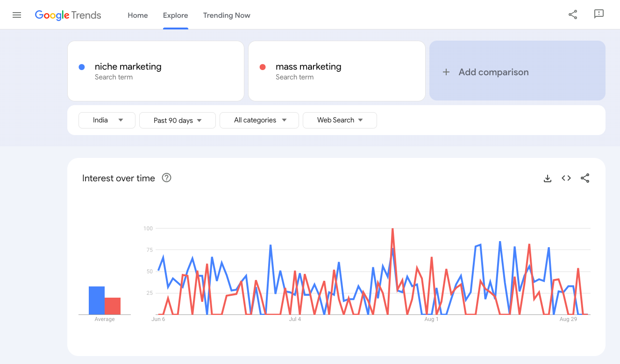Screen dimensions: 620x364
Task: Open the send feedback icon
Action: (599, 14)
